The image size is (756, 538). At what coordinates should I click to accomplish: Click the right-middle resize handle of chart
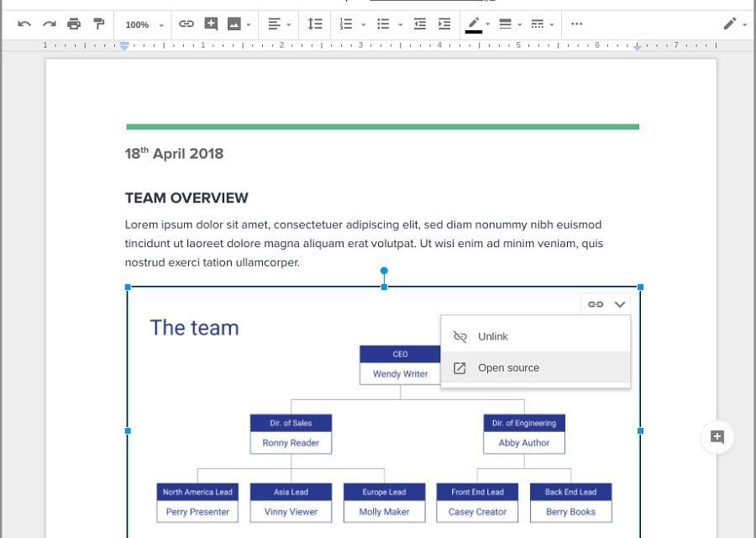(640, 431)
